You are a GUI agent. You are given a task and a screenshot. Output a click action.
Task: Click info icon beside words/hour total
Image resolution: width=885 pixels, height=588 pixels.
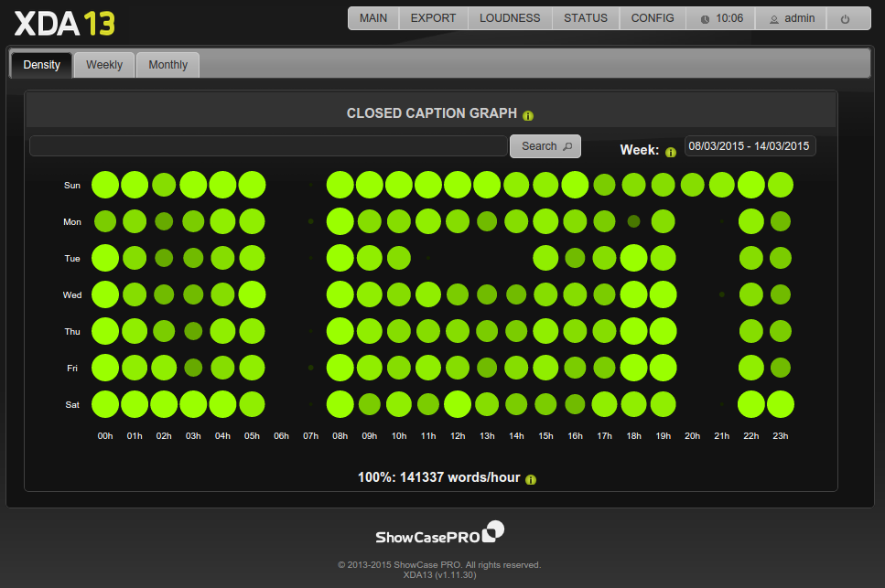coord(531,479)
